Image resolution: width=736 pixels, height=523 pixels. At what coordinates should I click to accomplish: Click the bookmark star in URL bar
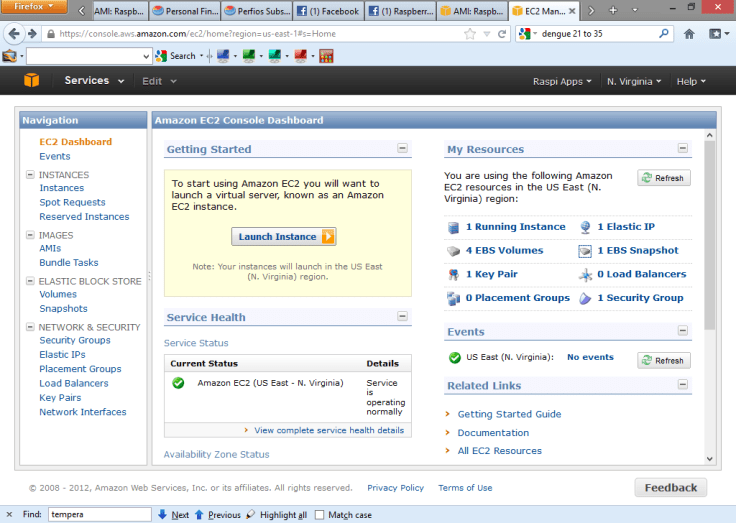[470, 34]
